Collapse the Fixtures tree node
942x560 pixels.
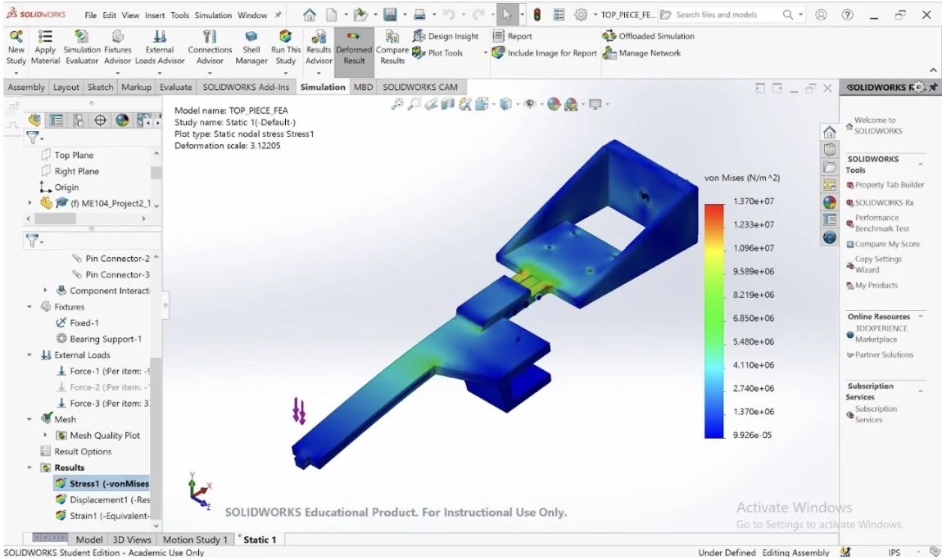click(x=29, y=307)
